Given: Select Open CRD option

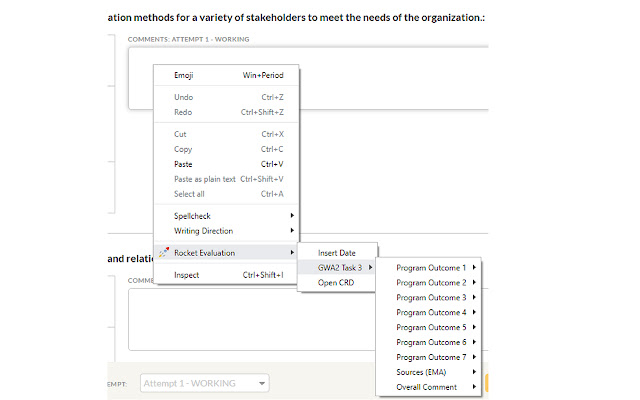Looking at the screenshot, I should click(x=337, y=283).
